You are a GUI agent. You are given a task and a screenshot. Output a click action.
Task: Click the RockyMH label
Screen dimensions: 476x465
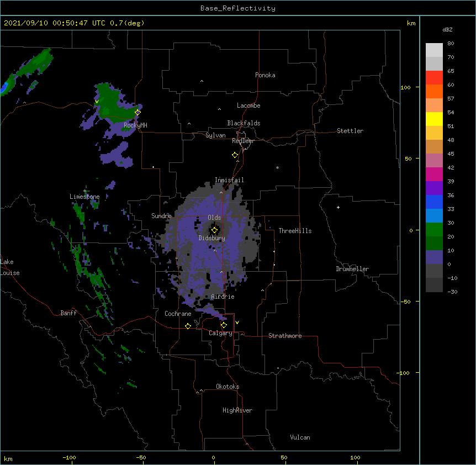tap(135, 125)
